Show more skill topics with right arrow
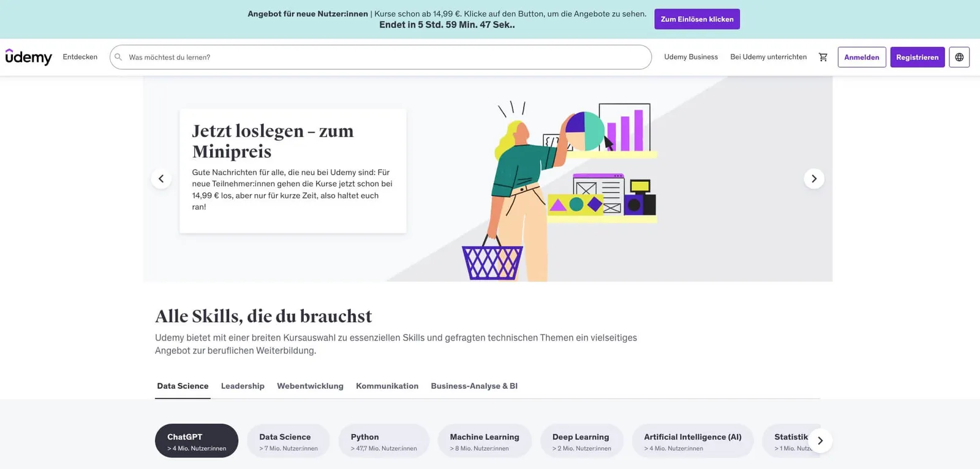The height and width of the screenshot is (469, 980). (820, 441)
